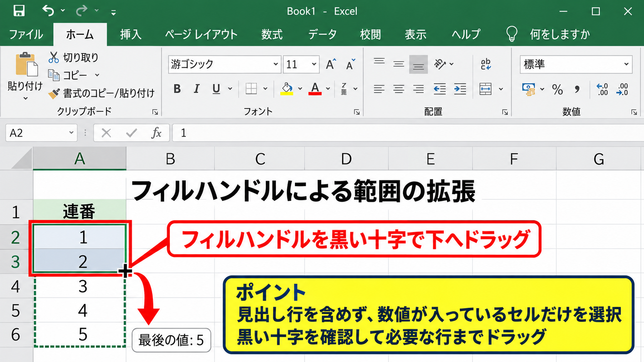The height and width of the screenshot is (362, 644).
Task: Click the fill color paint bucket icon
Action: tap(287, 89)
